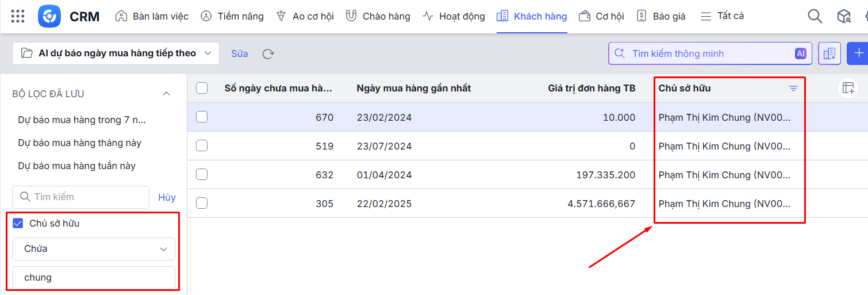Screen dimensions: 868x295
Task: Click the global search magnifier icon
Action: coord(815,16)
